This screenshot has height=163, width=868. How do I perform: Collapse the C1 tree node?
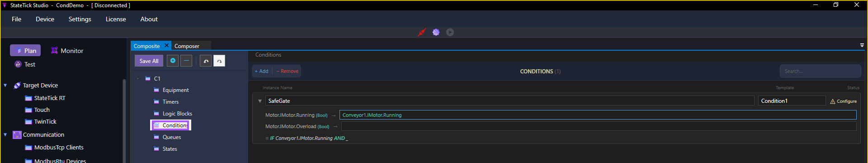point(138,78)
